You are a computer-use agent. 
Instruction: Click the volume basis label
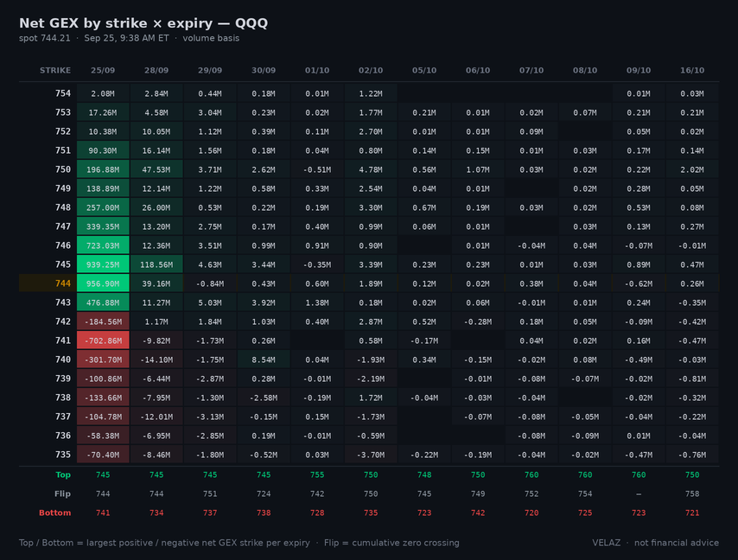tap(211, 38)
